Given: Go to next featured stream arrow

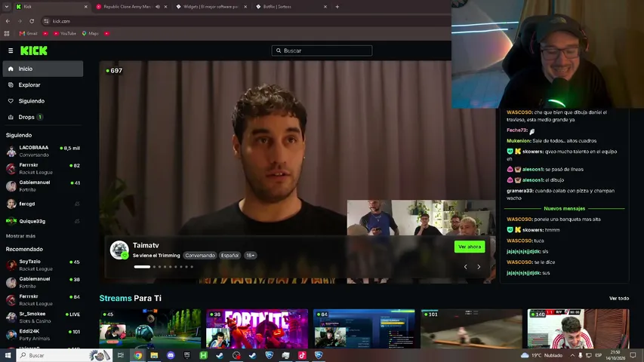Looking at the screenshot, I should tap(479, 267).
